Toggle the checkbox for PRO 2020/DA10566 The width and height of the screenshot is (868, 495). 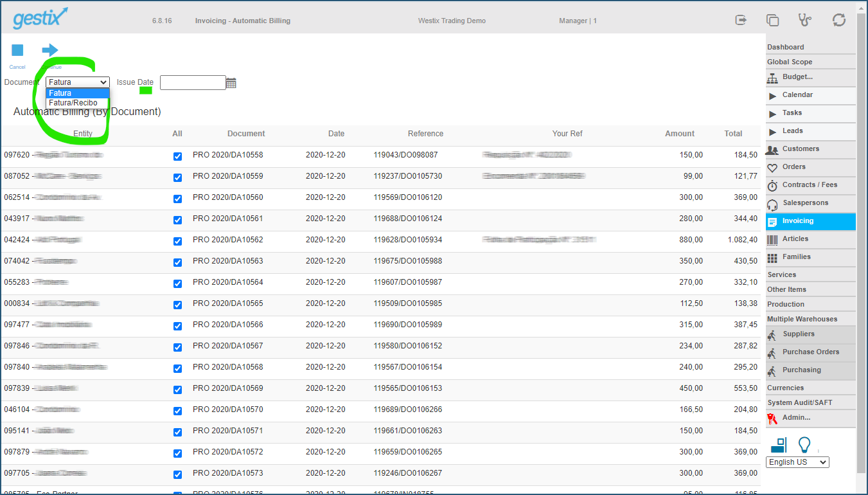click(x=178, y=326)
